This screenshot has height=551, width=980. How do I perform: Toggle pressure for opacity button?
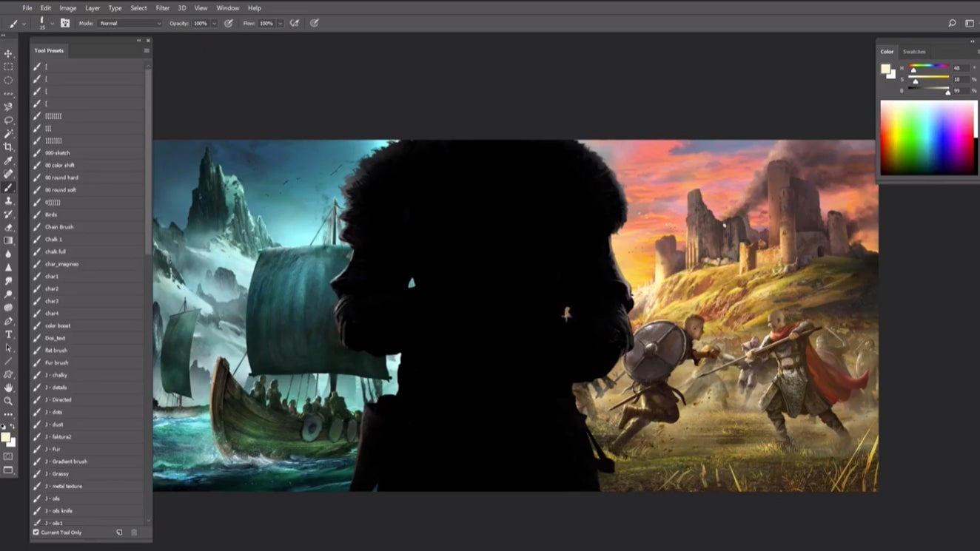[x=229, y=23]
